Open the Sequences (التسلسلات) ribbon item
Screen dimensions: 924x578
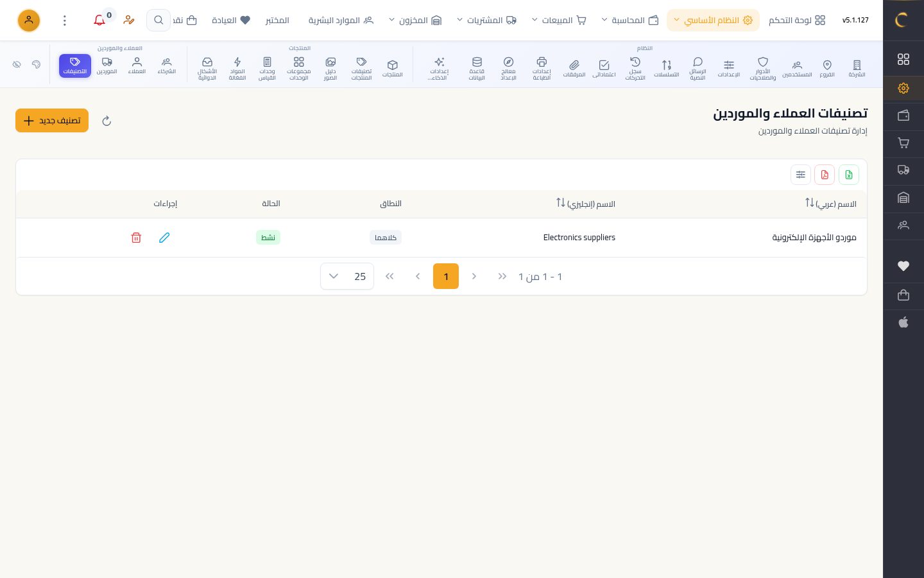tap(667, 68)
